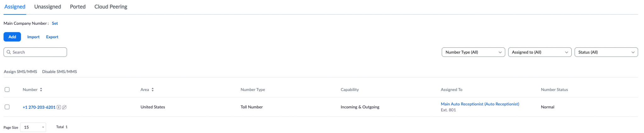The image size is (644, 133).
Task: Click the E badge icon next to phone number
Action: (x=59, y=107)
